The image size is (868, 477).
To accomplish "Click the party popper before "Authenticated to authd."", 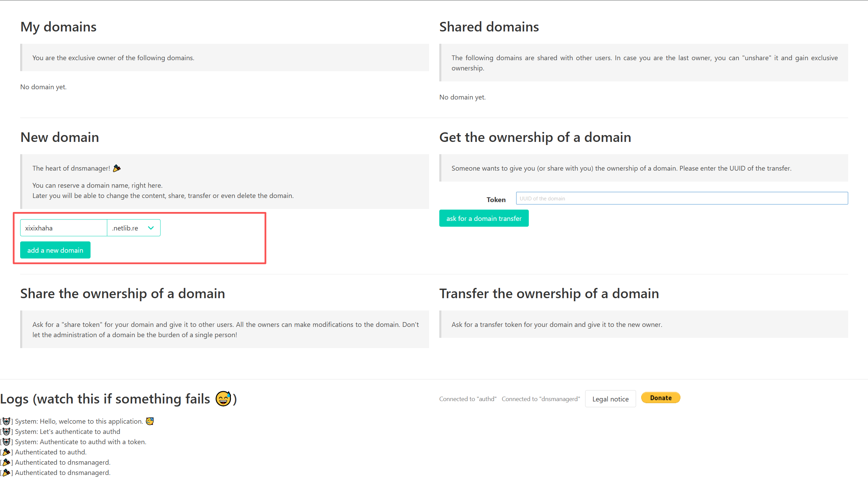I will point(6,452).
